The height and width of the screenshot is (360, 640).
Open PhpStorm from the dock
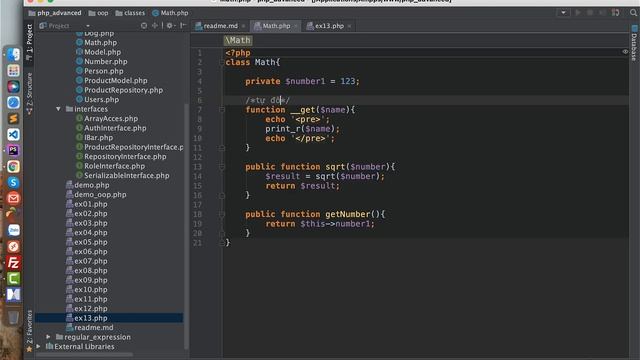(x=13, y=150)
